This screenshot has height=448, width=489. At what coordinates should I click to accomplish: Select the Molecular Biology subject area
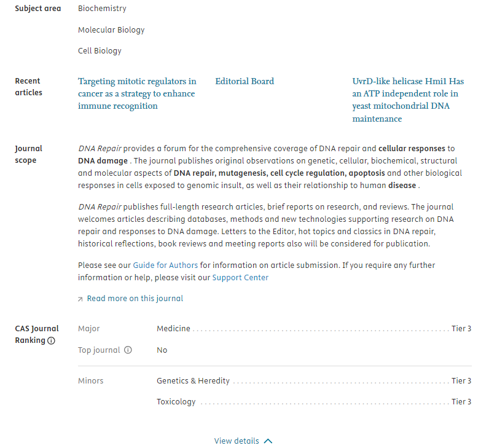point(111,29)
